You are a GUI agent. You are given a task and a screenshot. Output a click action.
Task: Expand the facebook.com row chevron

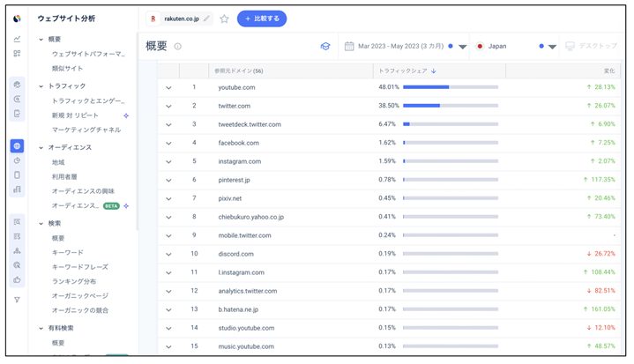[168, 143]
